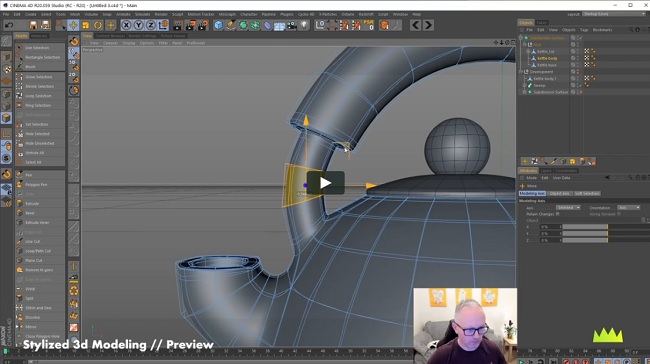Add a Light object from toolbar
This screenshot has height=364, width=650.
[x=304, y=25]
